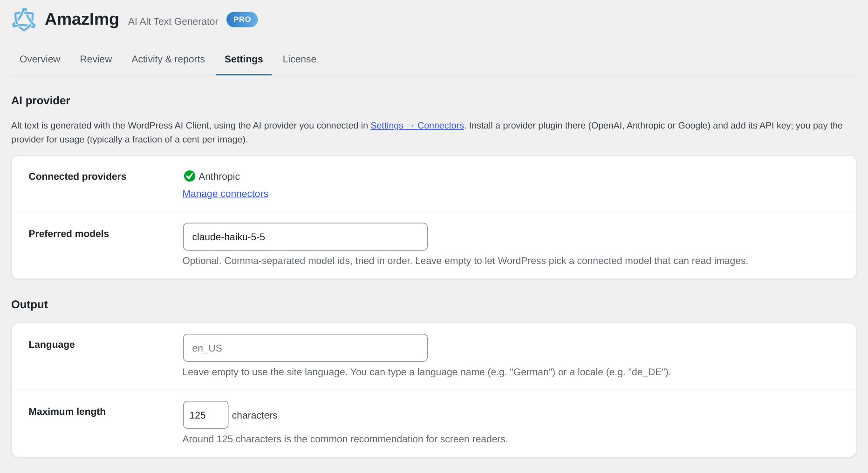Click the AmazImg star logo icon
The width and height of the screenshot is (868, 473).
24,20
